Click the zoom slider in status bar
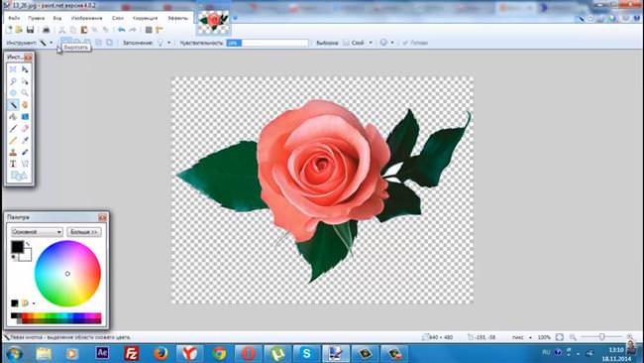This screenshot has width=644, height=363. [602, 337]
